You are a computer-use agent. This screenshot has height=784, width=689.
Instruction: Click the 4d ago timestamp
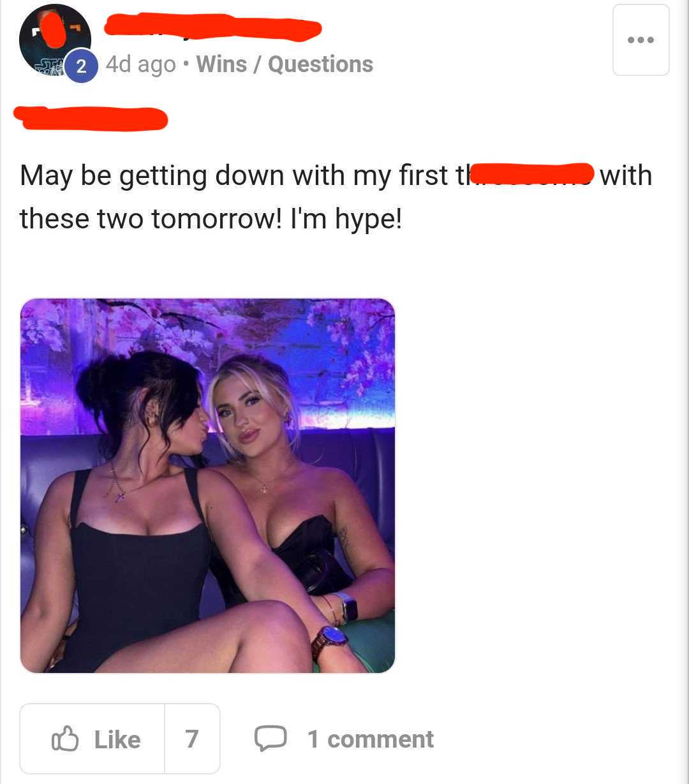tap(140, 64)
